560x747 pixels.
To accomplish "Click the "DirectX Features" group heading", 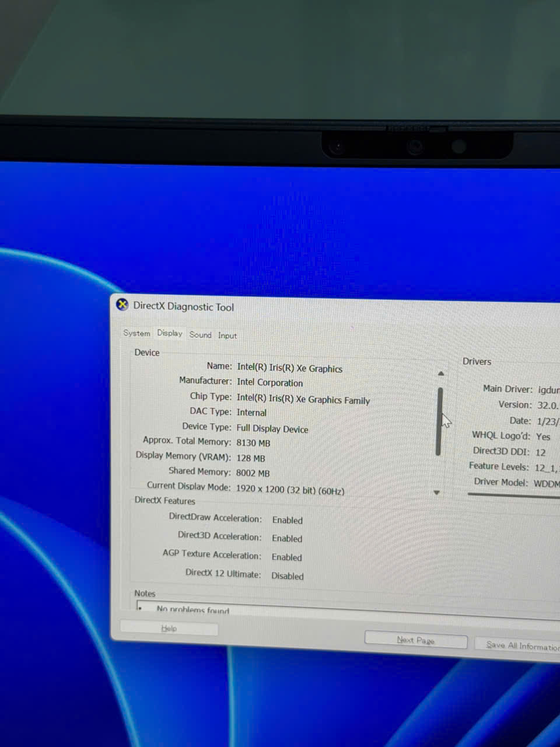I will click(x=165, y=501).
